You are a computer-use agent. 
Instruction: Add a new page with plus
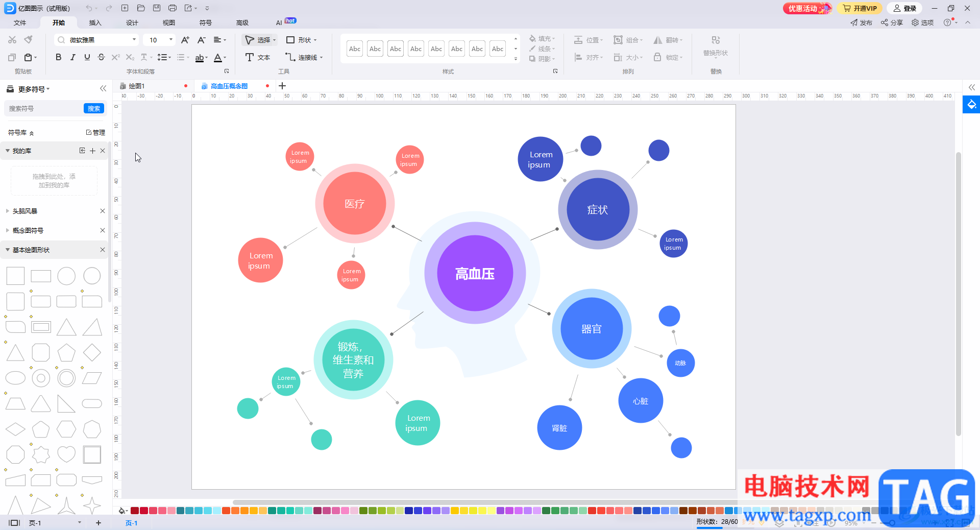click(x=99, y=523)
